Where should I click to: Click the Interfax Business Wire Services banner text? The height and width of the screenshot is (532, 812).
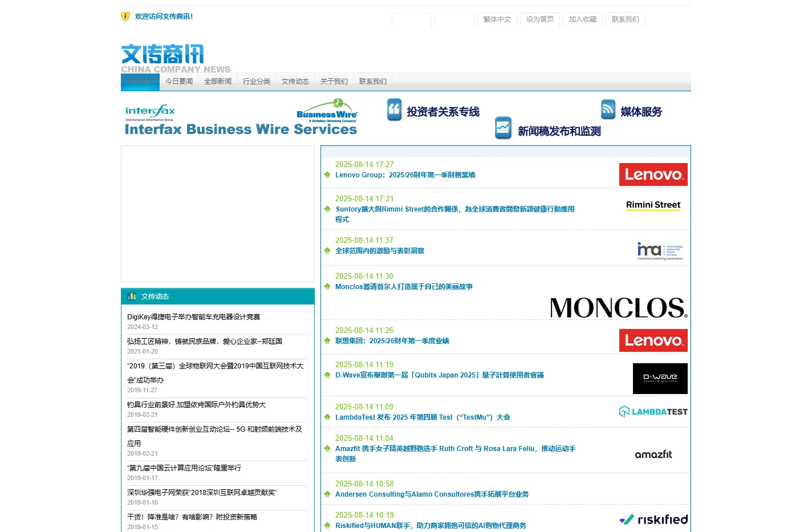pyautogui.click(x=241, y=129)
